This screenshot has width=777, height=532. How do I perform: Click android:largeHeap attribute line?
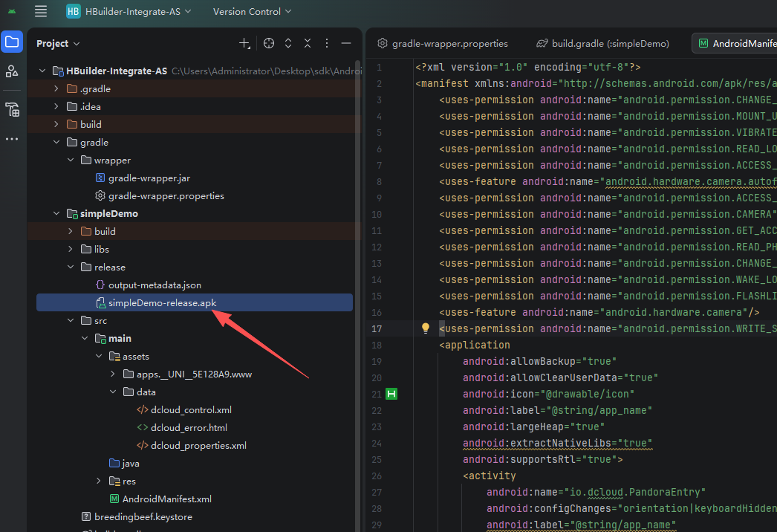point(533,427)
